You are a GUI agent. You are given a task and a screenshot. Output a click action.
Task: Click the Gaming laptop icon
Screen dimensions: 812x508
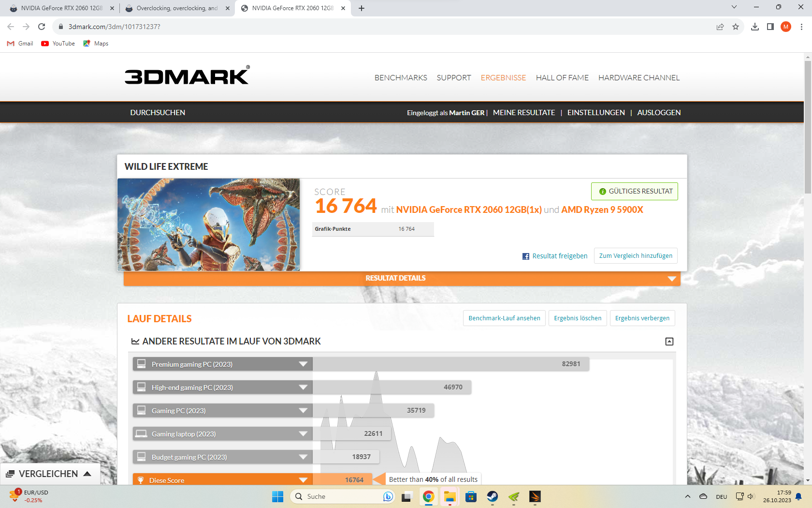coord(141,433)
